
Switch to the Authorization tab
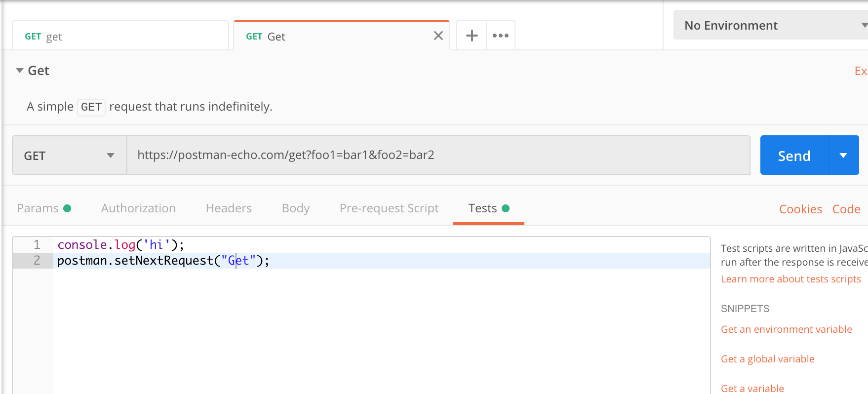(138, 208)
